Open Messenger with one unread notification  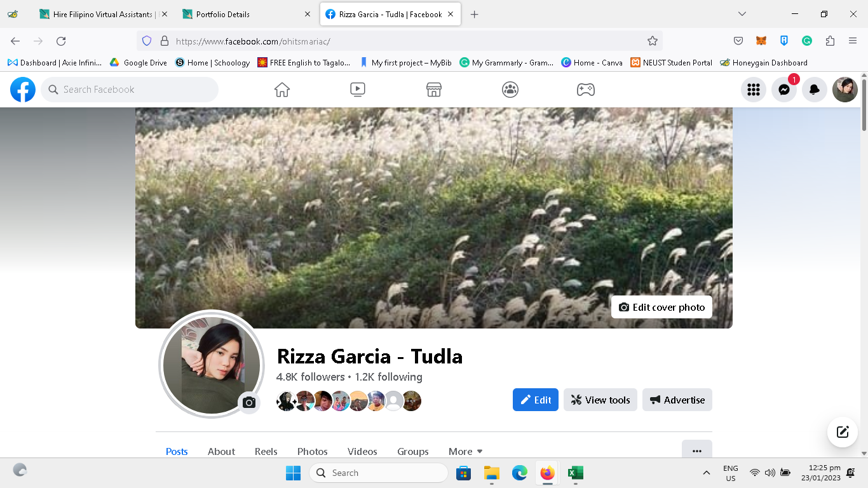click(x=784, y=90)
